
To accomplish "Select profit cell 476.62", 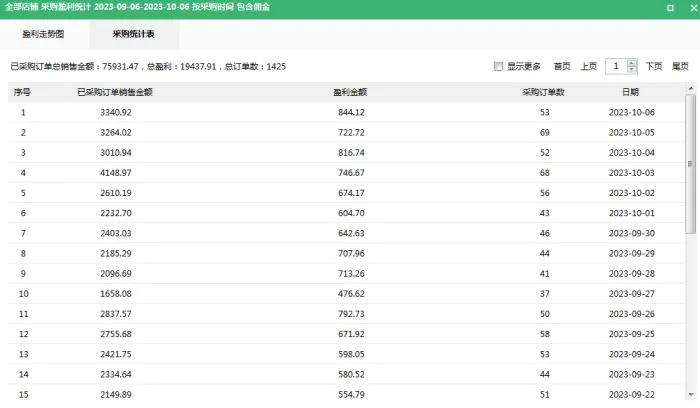I will click(x=351, y=294).
